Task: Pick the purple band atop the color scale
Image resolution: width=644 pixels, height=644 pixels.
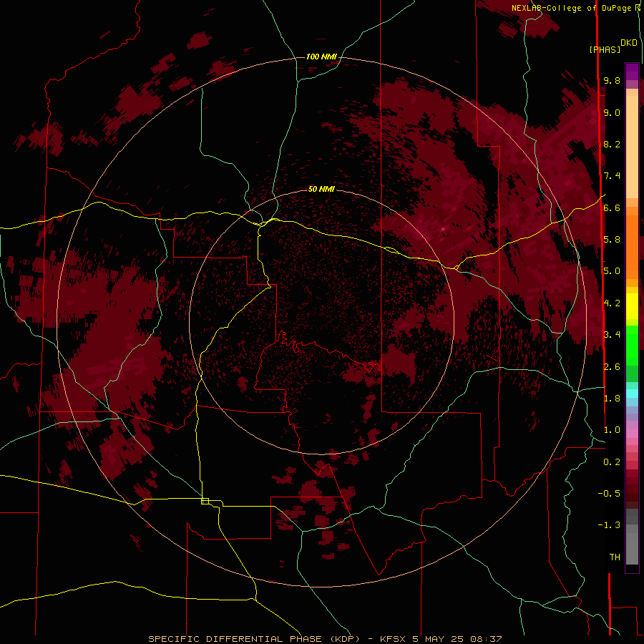Action: [632, 72]
